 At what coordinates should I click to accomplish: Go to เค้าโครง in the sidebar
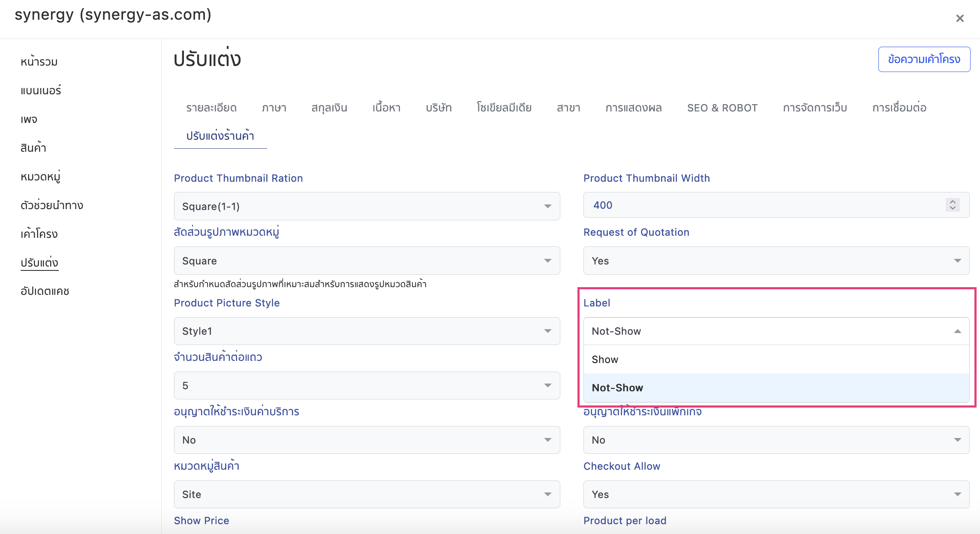(39, 234)
